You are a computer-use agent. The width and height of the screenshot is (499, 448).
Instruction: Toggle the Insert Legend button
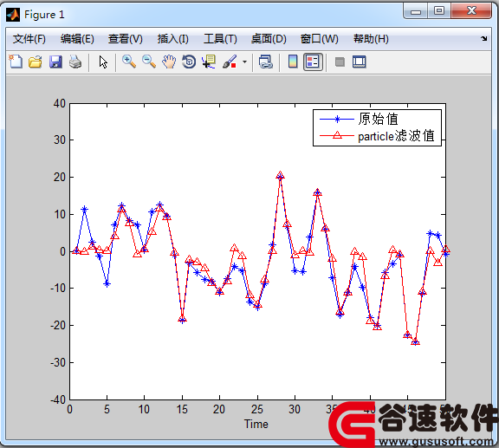[313, 62]
